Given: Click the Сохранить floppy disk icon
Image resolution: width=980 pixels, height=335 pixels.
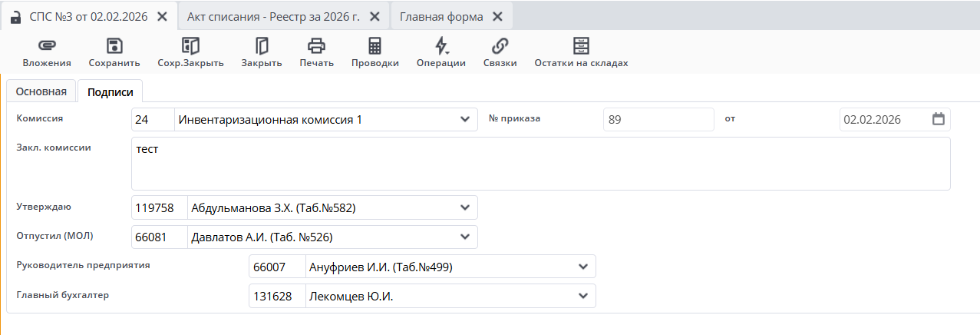Looking at the screenshot, I should click(114, 46).
